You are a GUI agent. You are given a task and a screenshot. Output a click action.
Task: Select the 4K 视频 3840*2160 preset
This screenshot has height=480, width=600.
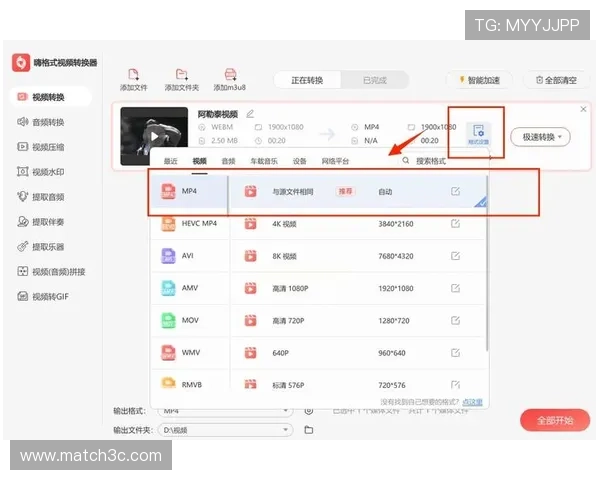coord(357,224)
